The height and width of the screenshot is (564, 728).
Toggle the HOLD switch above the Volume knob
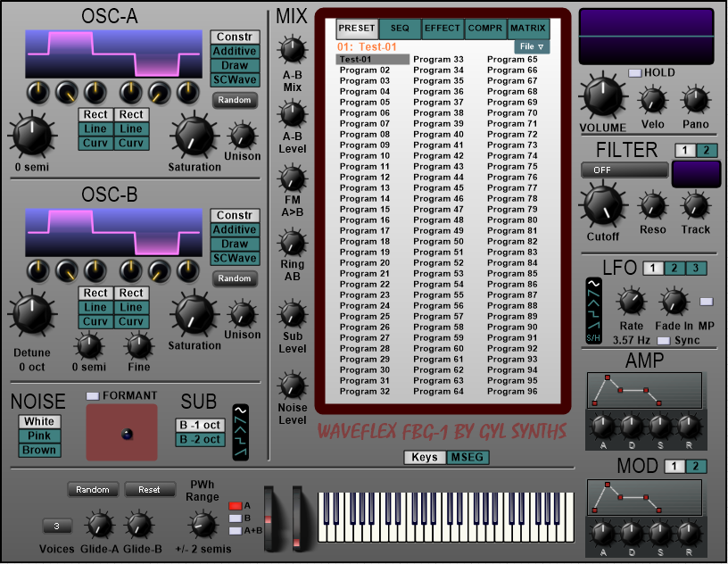point(635,72)
